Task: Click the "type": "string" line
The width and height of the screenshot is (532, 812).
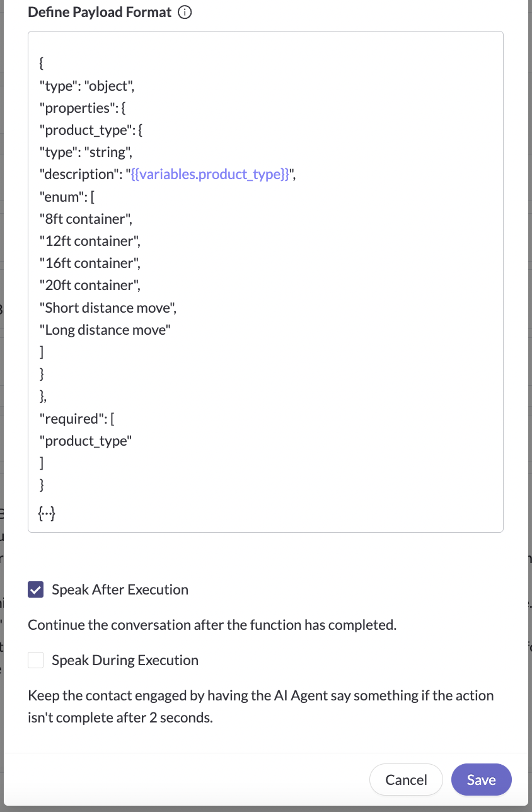Action: [85, 152]
